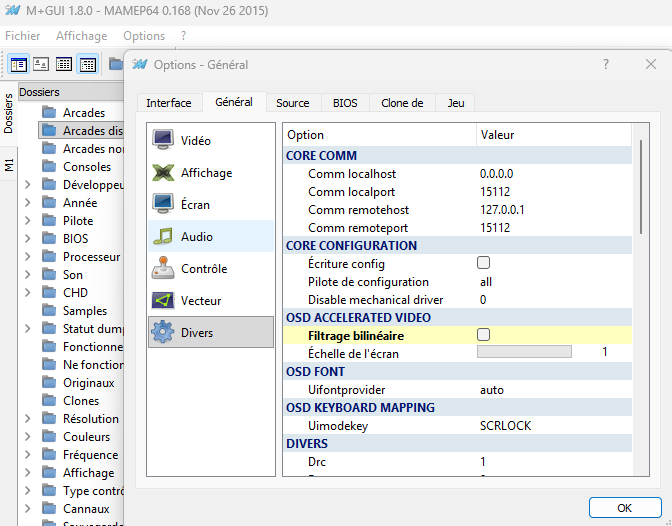The width and height of the screenshot is (672, 526).
Task: Select the Contrôle joystick icon
Action: tap(163, 269)
